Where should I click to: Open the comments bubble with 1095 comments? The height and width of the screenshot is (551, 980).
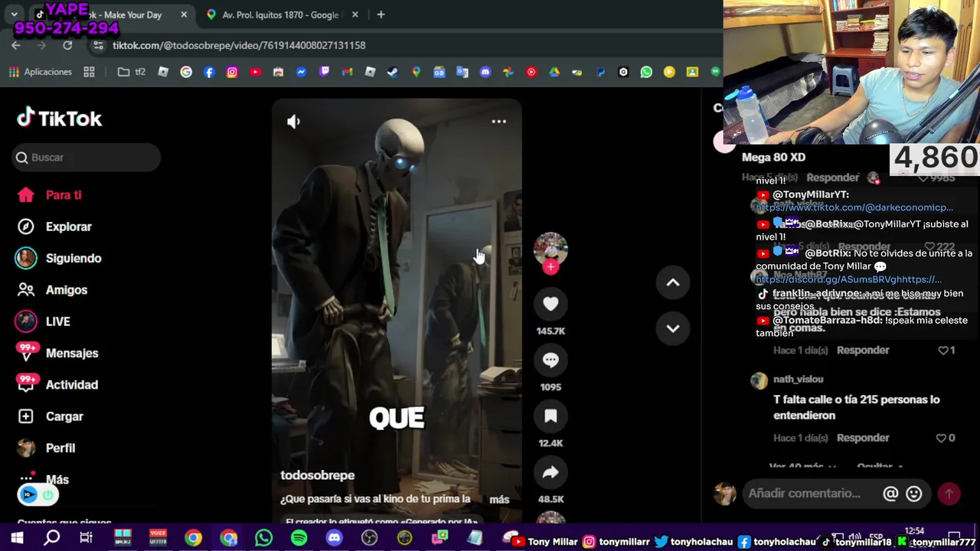click(550, 360)
